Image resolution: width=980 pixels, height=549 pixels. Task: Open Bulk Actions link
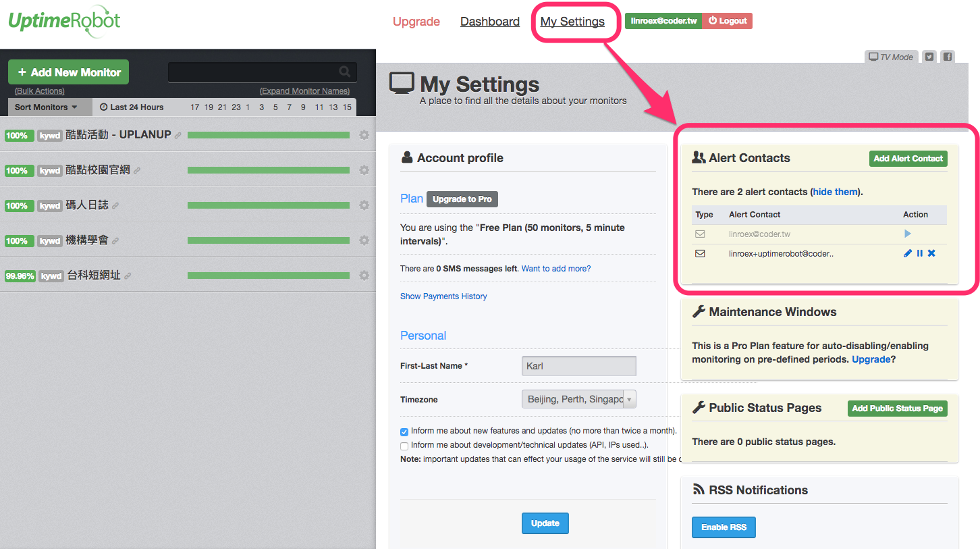pyautogui.click(x=40, y=91)
